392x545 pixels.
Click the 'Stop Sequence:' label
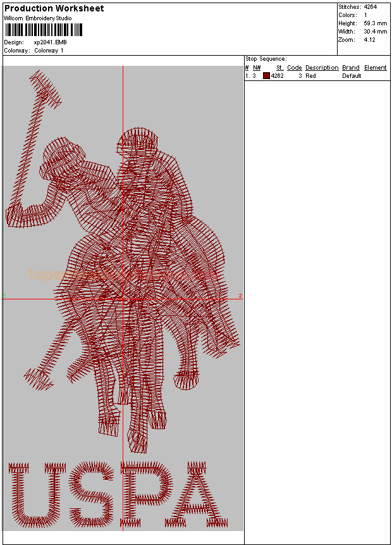tap(266, 59)
